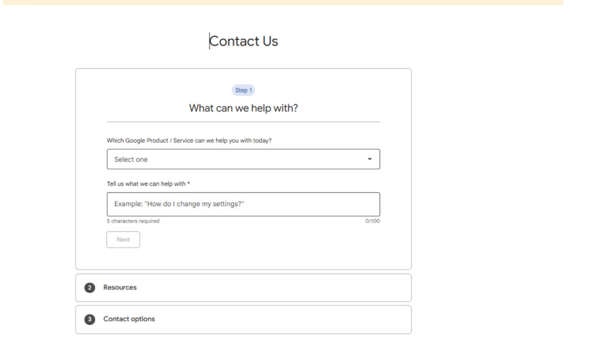The width and height of the screenshot is (595, 364).
Task: Click the Step 1 pill badge
Action: click(x=243, y=91)
